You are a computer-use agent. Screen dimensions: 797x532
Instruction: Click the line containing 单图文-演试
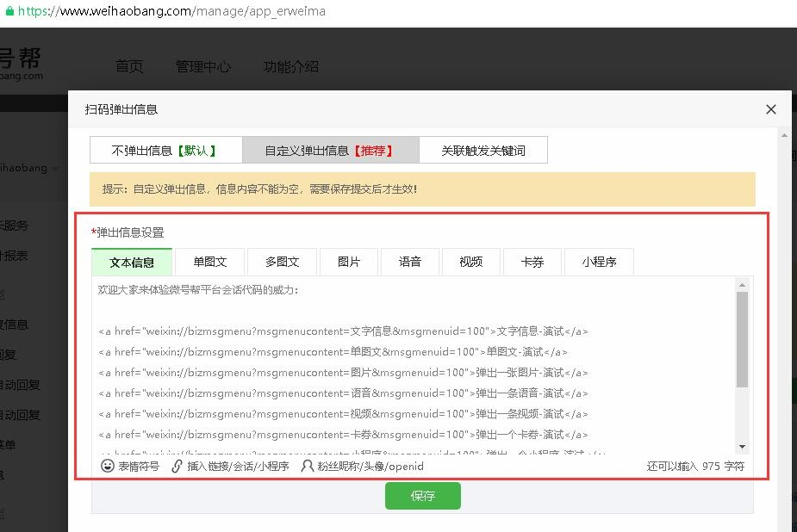pos(333,352)
